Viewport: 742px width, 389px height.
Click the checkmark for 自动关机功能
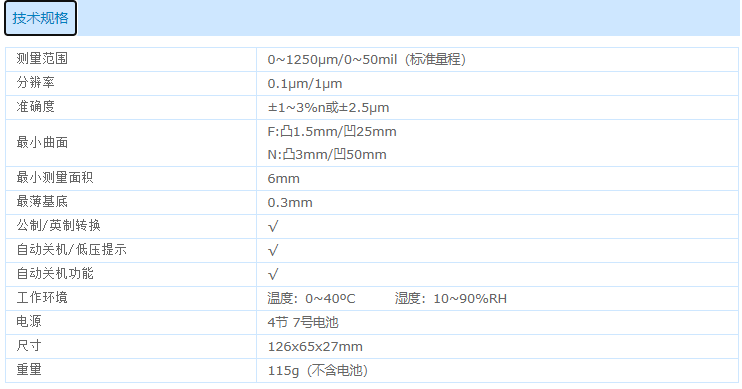click(273, 274)
